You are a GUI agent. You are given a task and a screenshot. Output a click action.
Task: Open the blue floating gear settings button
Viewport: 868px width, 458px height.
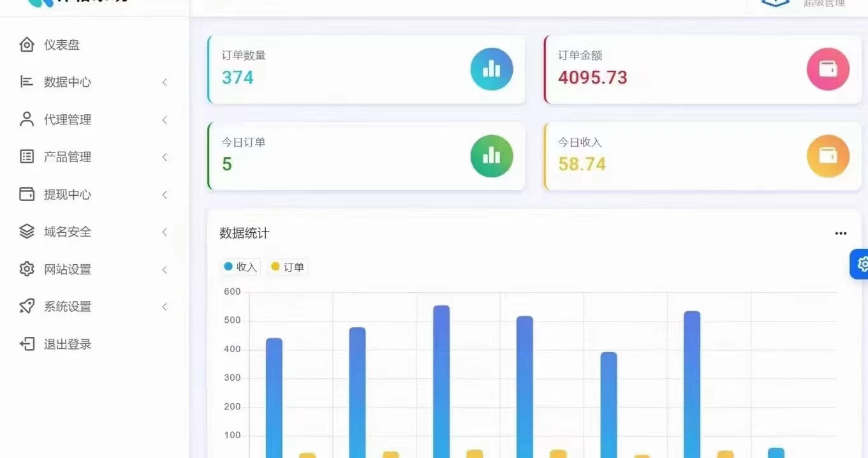862,263
